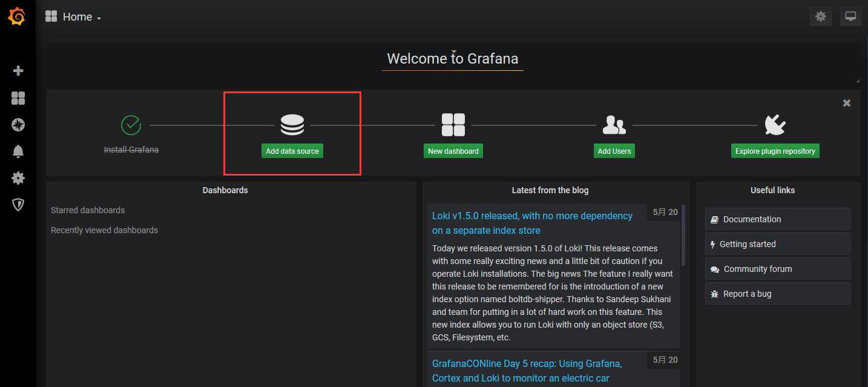Image resolution: width=868 pixels, height=387 pixels.
Task: Open the Configuration gear in the sidebar
Action: tap(18, 178)
